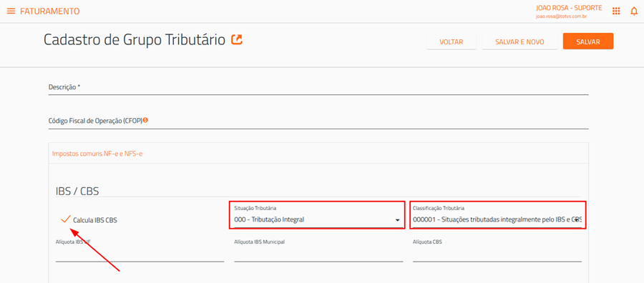Click the CFOP info icon

[x=145, y=121]
